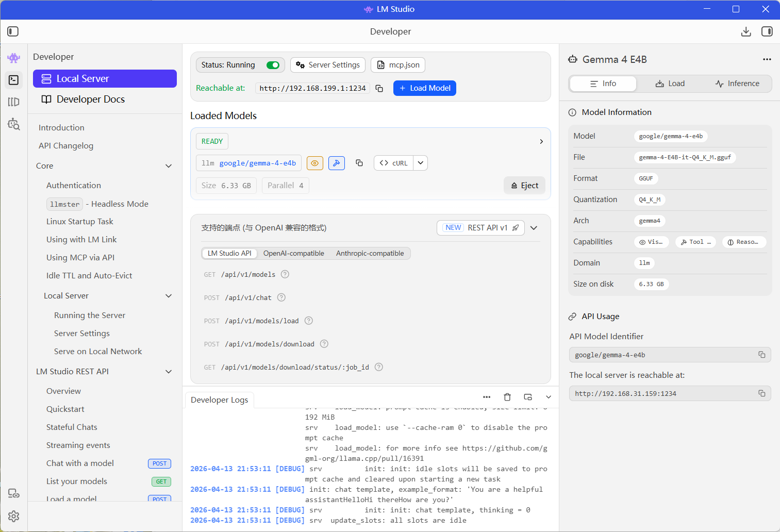Select the Developer terminal icon in the rail
This screenshot has width=780, height=532.
point(14,80)
